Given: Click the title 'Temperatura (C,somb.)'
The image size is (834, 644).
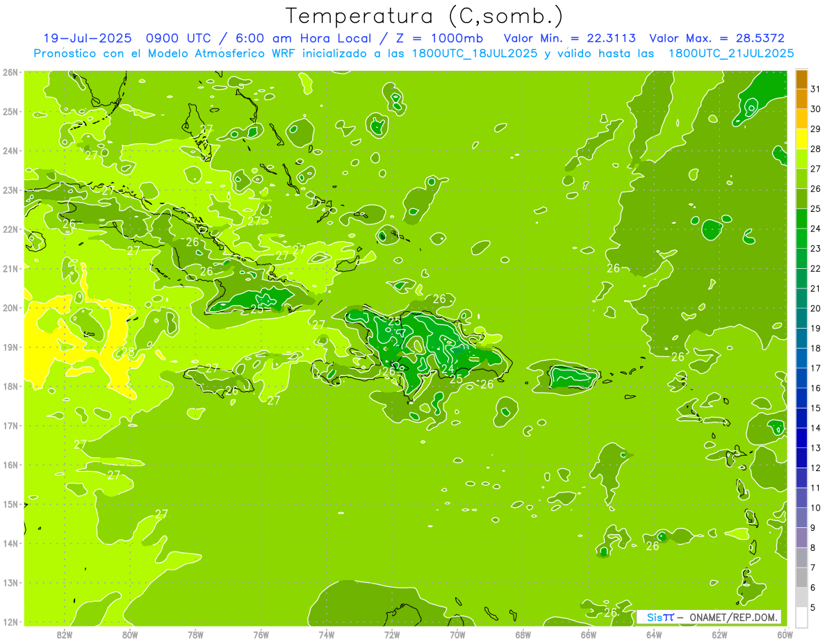Looking at the screenshot, I should [425, 16].
